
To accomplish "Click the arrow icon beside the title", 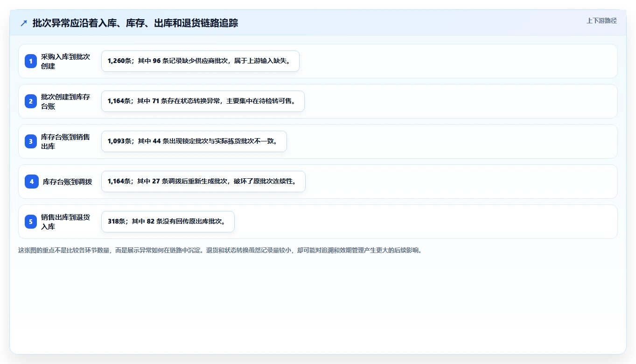I will 24,23.
